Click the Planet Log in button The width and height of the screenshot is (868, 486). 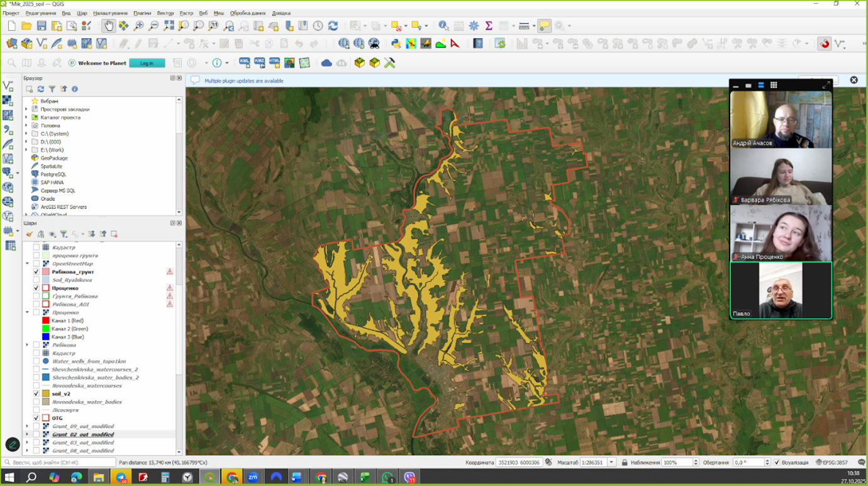147,63
